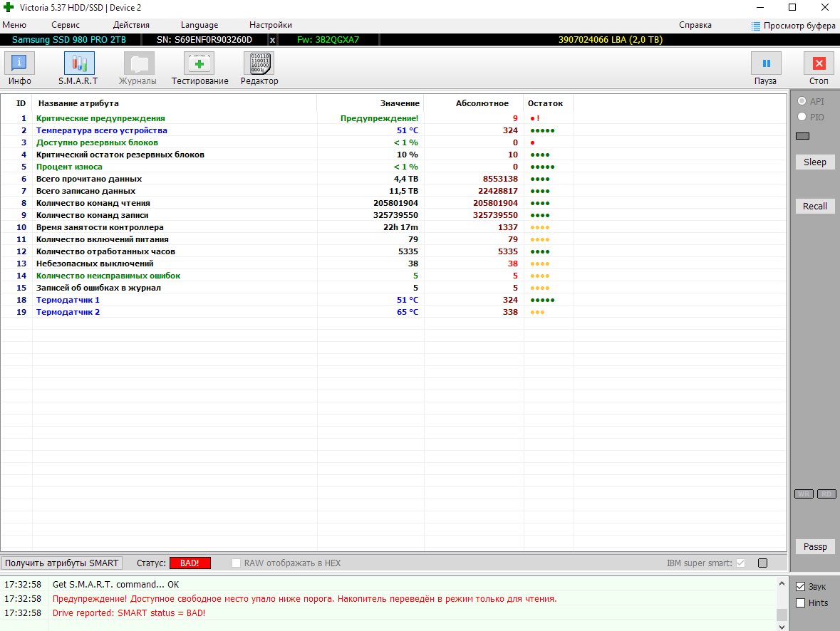The image size is (840, 631).
Task: Open the Меню menu
Action: (14, 25)
